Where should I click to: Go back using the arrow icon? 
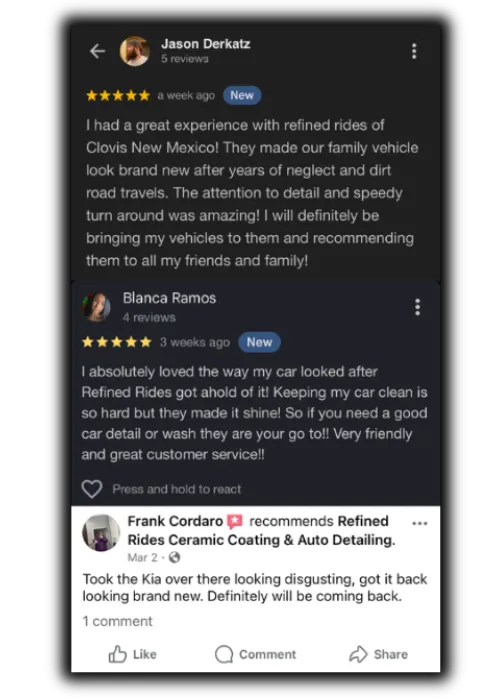[97, 51]
